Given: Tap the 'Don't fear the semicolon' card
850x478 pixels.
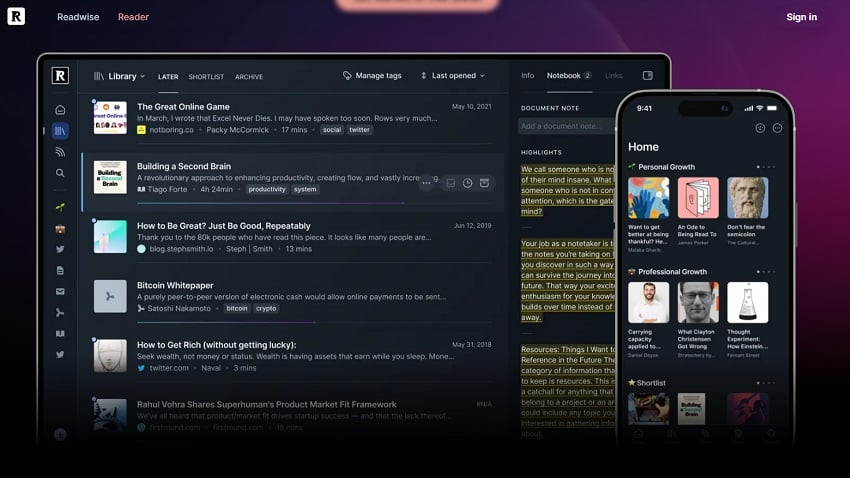Looking at the screenshot, I should (x=748, y=211).
